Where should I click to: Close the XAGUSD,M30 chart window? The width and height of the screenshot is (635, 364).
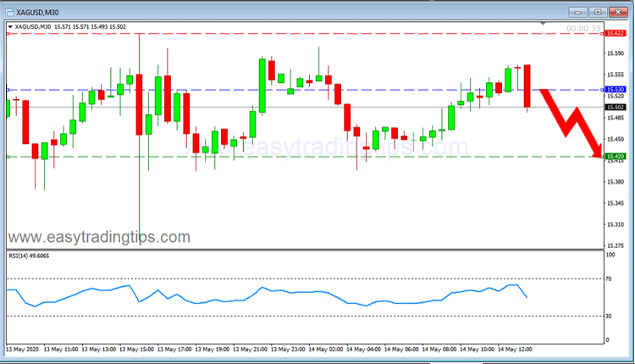[620, 11]
